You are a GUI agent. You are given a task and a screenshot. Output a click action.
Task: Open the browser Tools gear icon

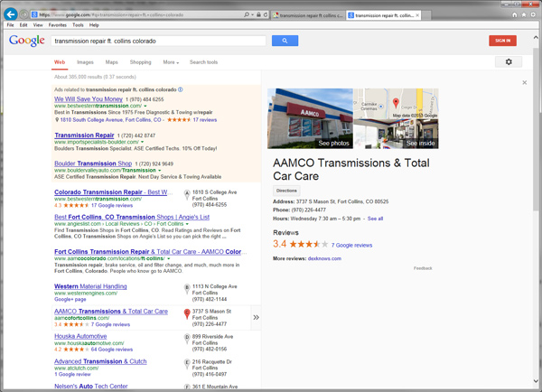[533, 14]
